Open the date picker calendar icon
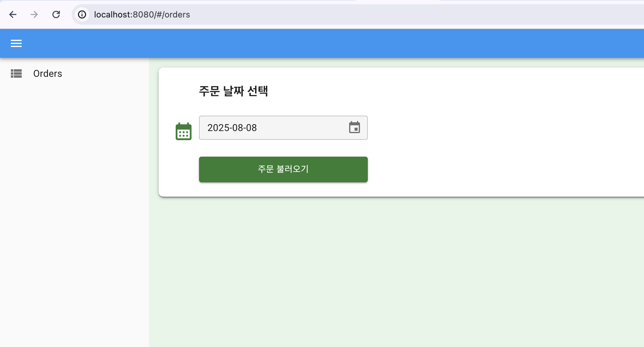 [x=354, y=127]
